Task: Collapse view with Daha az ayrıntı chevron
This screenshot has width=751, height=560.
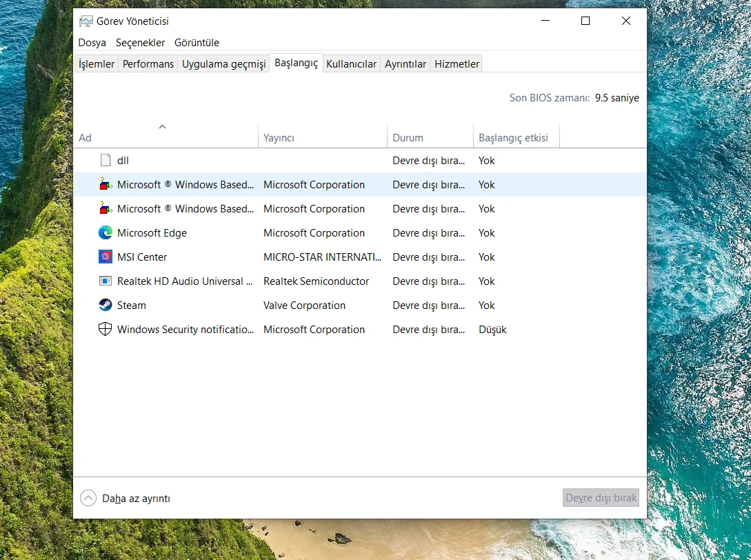Action: pyautogui.click(x=88, y=498)
